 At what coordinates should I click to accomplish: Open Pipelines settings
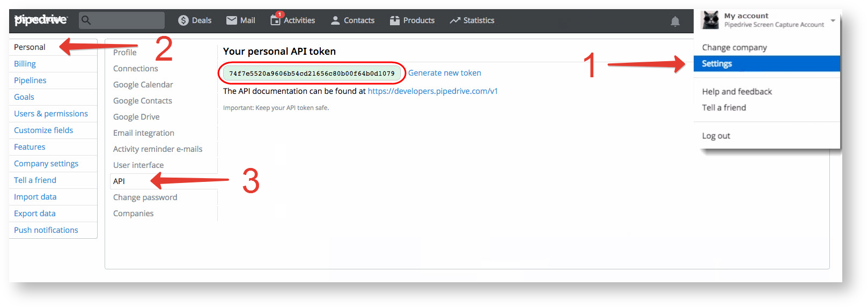(53, 80)
